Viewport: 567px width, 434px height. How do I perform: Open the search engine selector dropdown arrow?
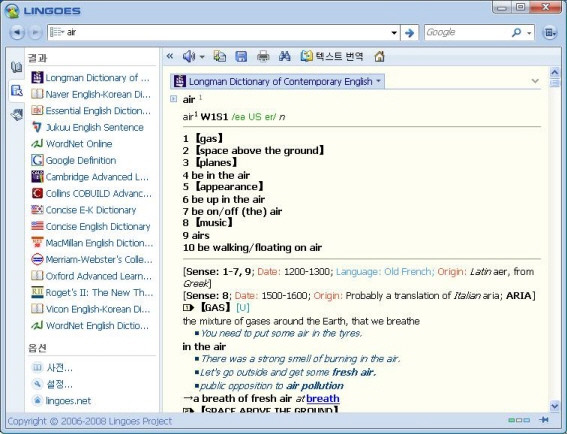[529, 33]
